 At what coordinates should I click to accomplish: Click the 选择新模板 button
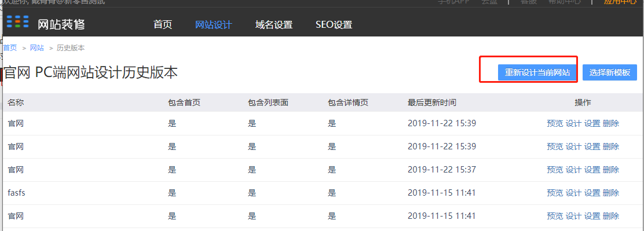point(609,72)
